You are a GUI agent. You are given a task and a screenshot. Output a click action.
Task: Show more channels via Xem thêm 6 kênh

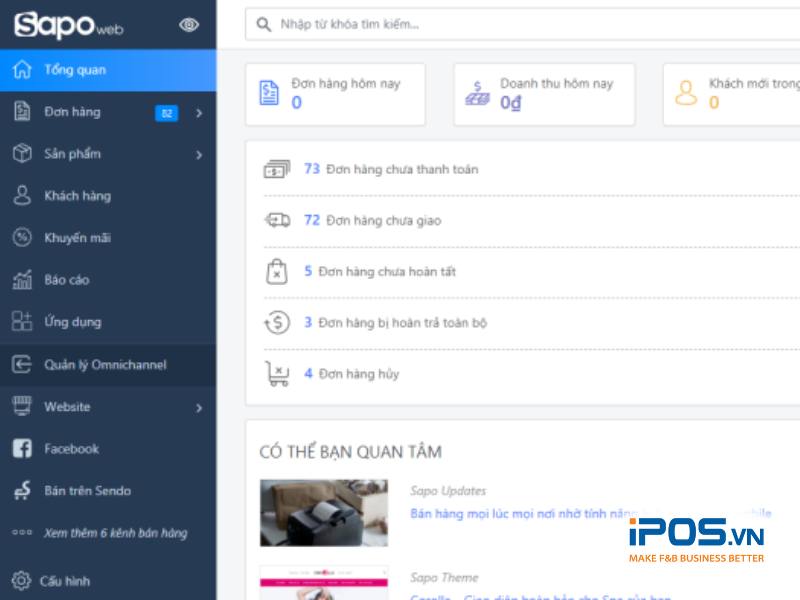[115, 533]
